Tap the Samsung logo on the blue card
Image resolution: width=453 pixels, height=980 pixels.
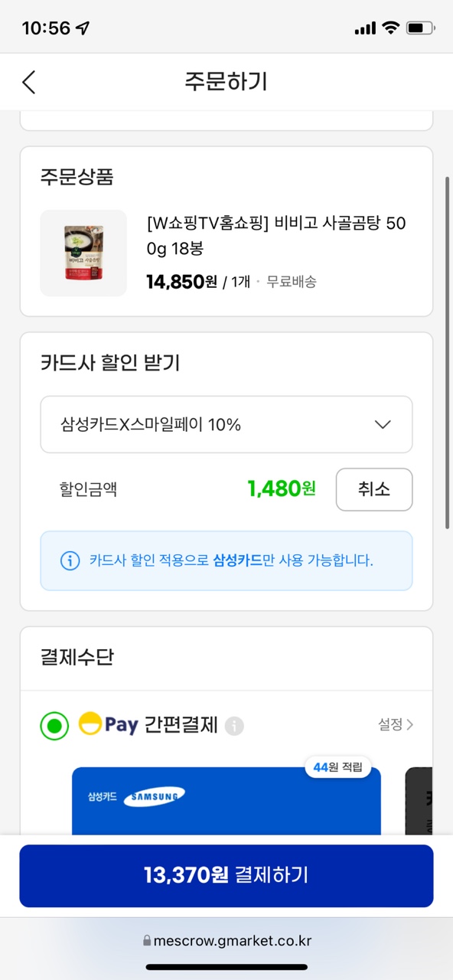pyautogui.click(x=155, y=797)
